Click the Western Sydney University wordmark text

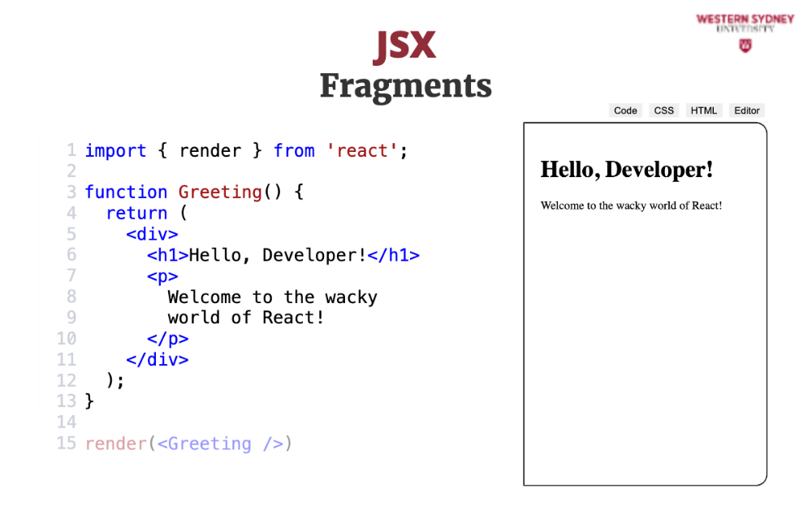(745, 22)
